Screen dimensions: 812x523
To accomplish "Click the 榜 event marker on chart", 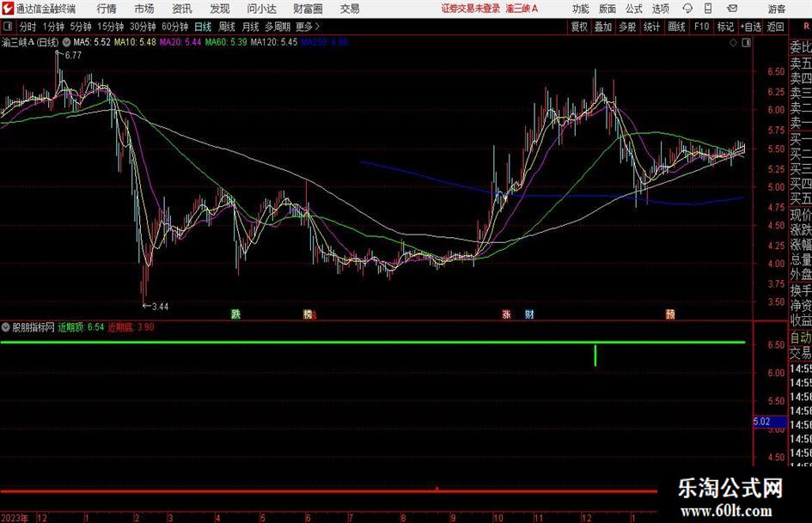I will click(308, 313).
